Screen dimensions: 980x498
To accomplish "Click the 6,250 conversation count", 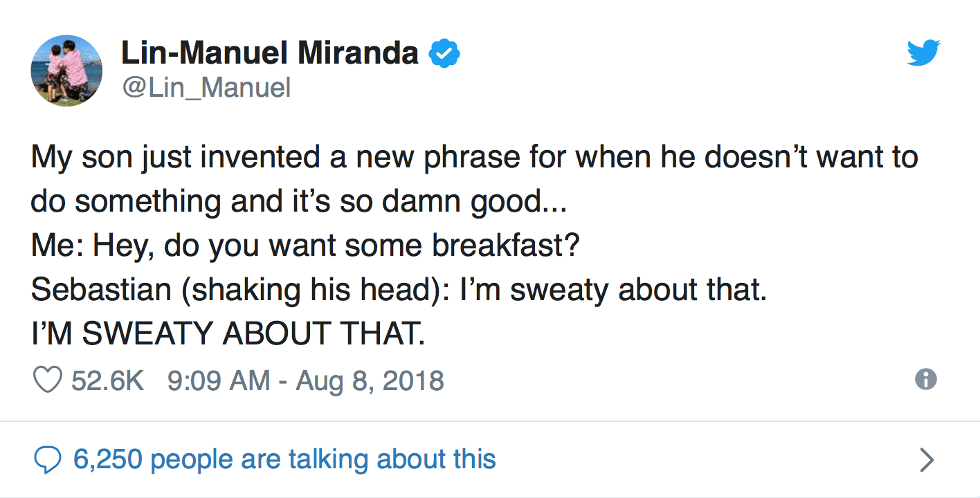I will tap(107, 459).
